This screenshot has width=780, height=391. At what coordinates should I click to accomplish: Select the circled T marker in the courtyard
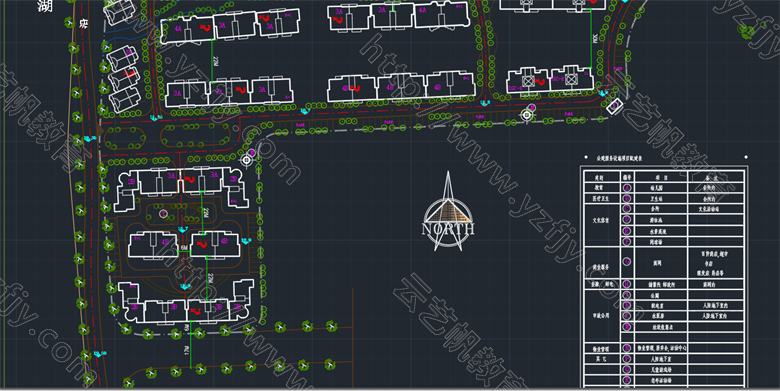pos(163,214)
